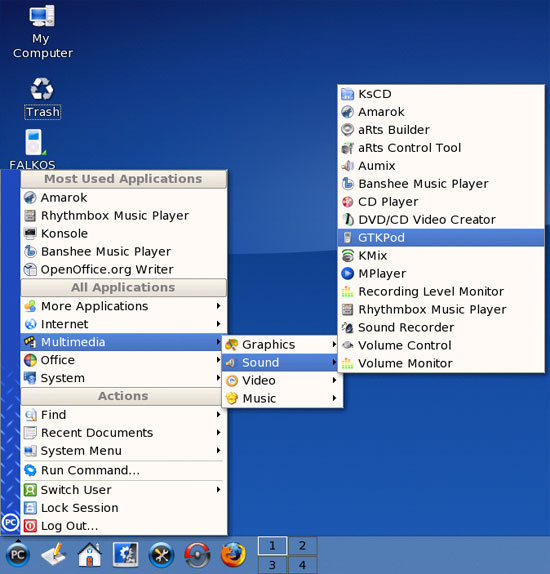Screen dimensions: 550x574
Task: Select Volume Control in Sound menu
Action: point(441,345)
